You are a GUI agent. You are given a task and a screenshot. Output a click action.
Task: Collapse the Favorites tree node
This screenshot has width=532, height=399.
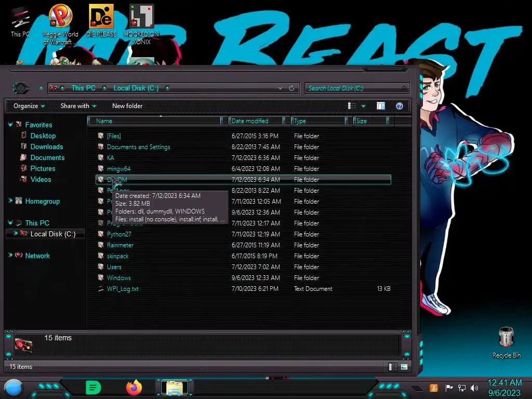(x=10, y=125)
